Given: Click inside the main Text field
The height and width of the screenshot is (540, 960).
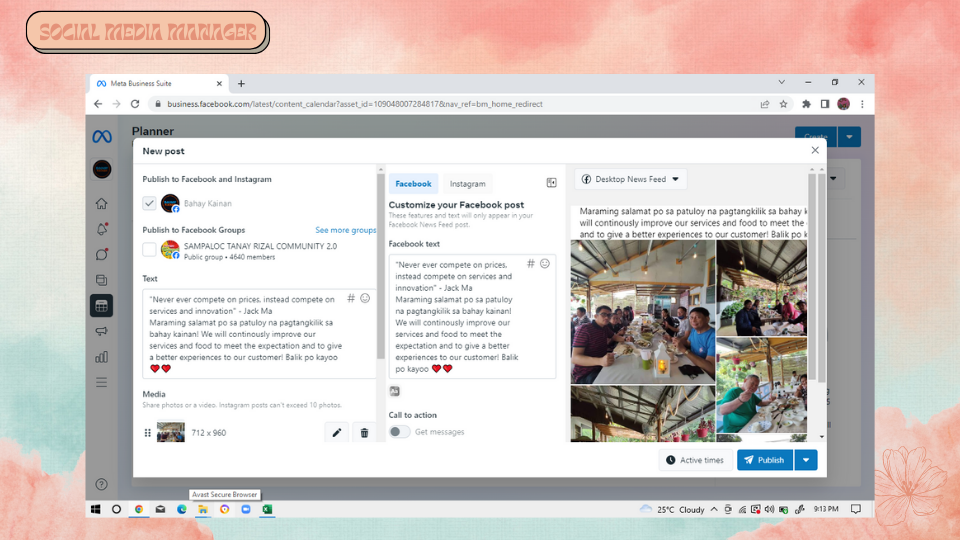Looking at the screenshot, I should (x=259, y=334).
